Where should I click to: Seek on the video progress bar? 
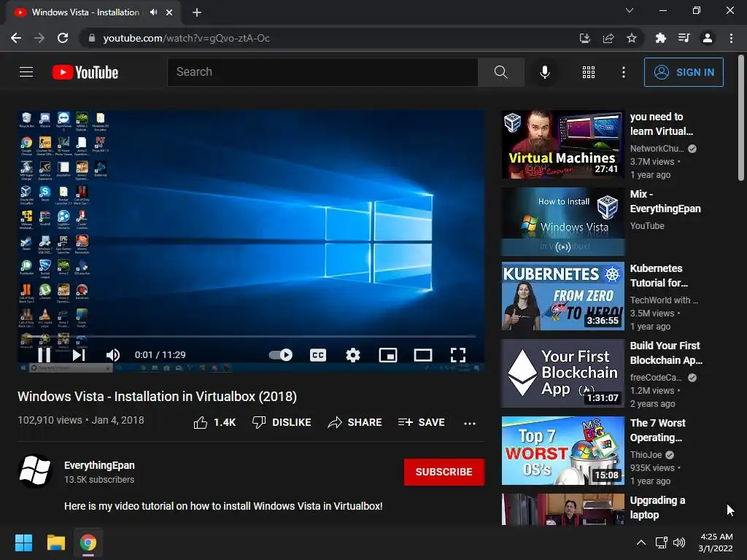pos(251,336)
